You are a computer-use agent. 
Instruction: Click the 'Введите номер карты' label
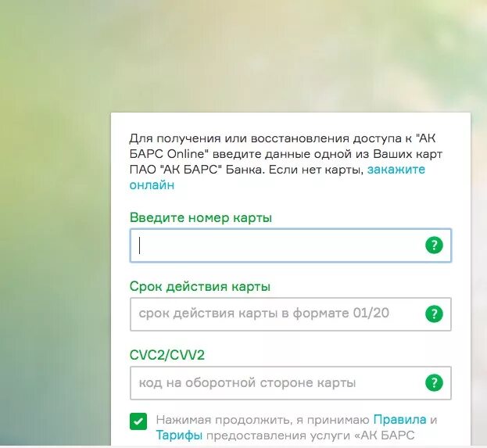[x=201, y=217]
